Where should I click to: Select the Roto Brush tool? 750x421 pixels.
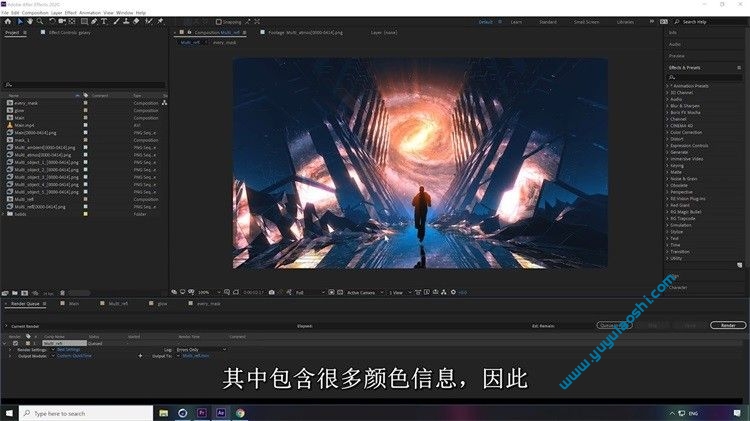click(149, 22)
